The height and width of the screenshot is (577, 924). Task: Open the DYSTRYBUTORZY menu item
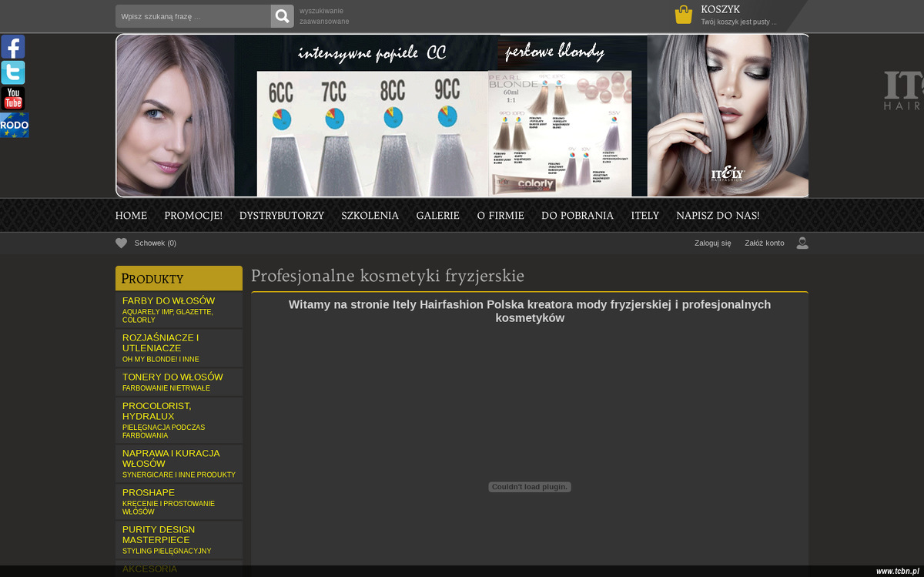pyautogui.click(x=282, y=216)
